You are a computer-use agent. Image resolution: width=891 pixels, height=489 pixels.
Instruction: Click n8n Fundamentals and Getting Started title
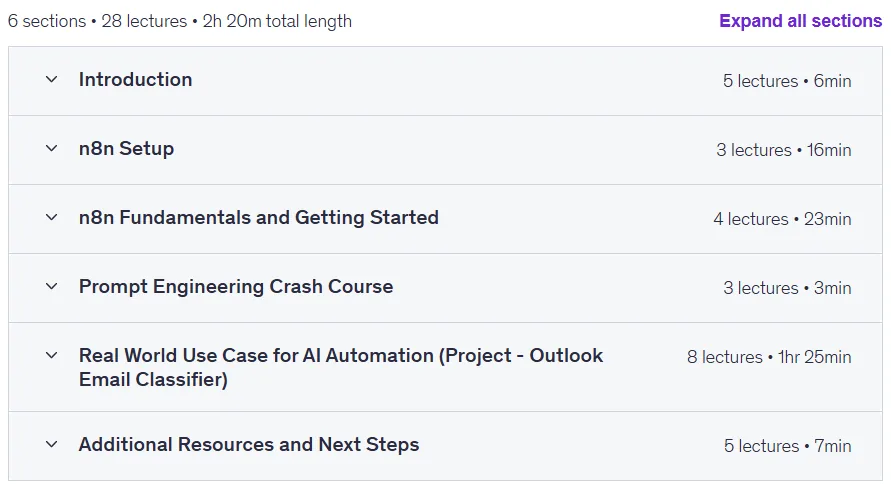point(259,218)
